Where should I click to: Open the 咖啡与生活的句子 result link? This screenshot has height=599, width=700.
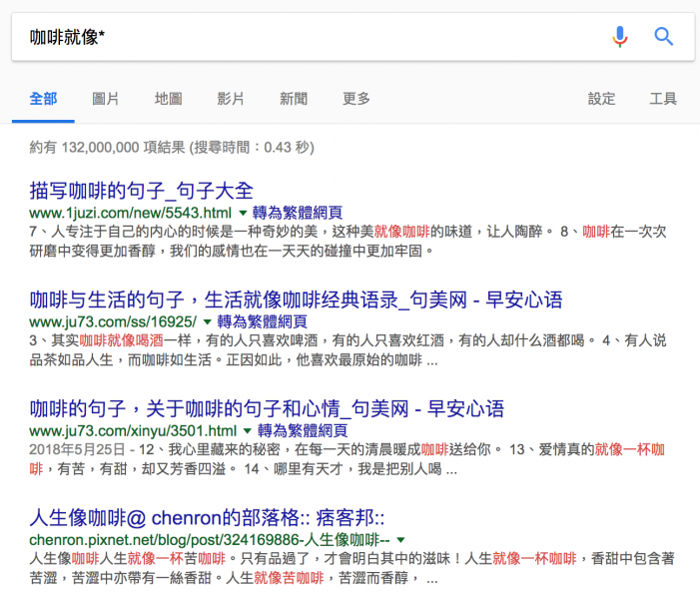[x=296, y=299]
